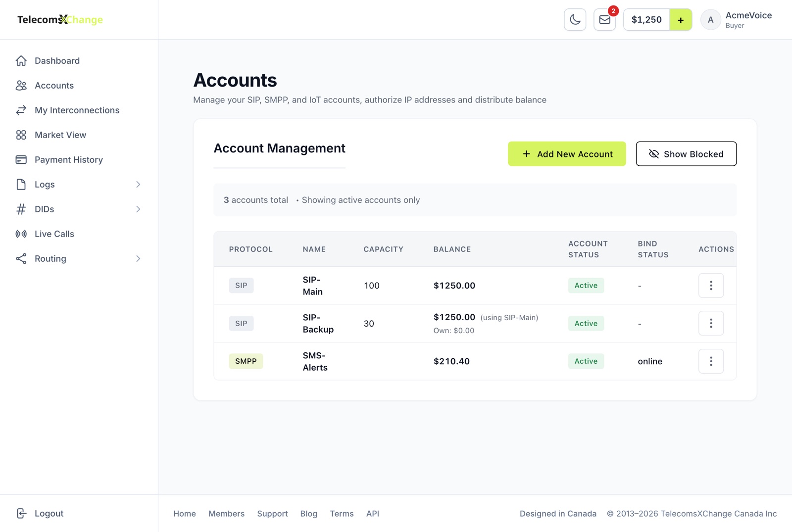Open actions menu for SMS-Alerts
Viewport: 792px width, 532px height.
coord(711,361)
